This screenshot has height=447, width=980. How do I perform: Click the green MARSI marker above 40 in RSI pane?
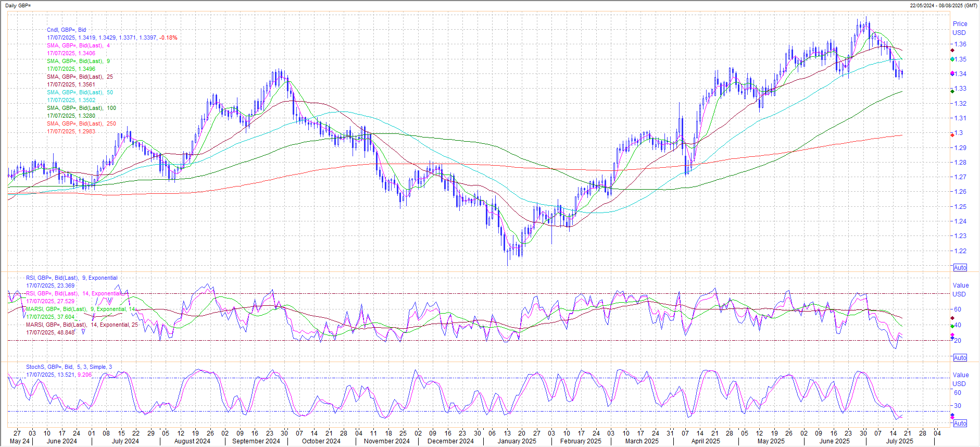pyautogui.click(x=952, y=326)
